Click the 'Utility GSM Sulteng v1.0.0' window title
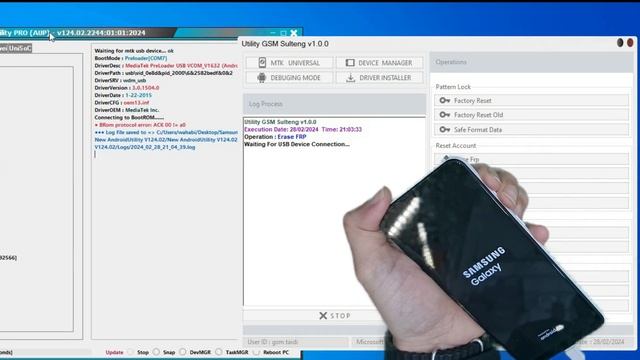 (285, 44)
